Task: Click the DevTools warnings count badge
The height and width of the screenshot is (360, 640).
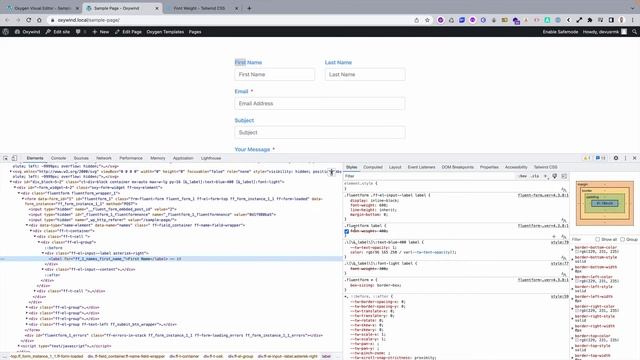Action: [587, 158]
